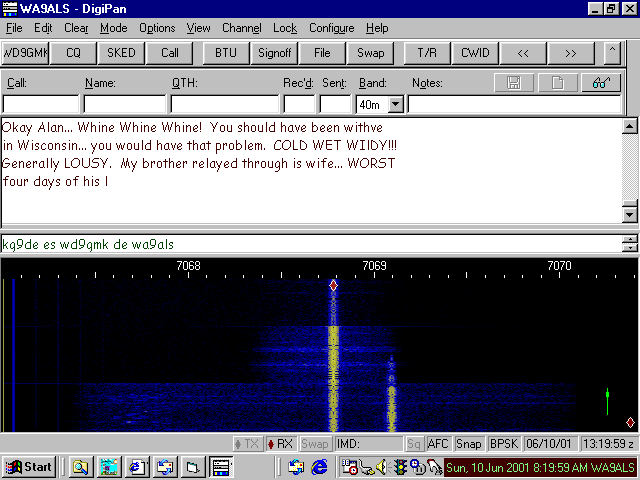640x480 pixels.
Task: Open the Channel menu
Action: (241, 28)
